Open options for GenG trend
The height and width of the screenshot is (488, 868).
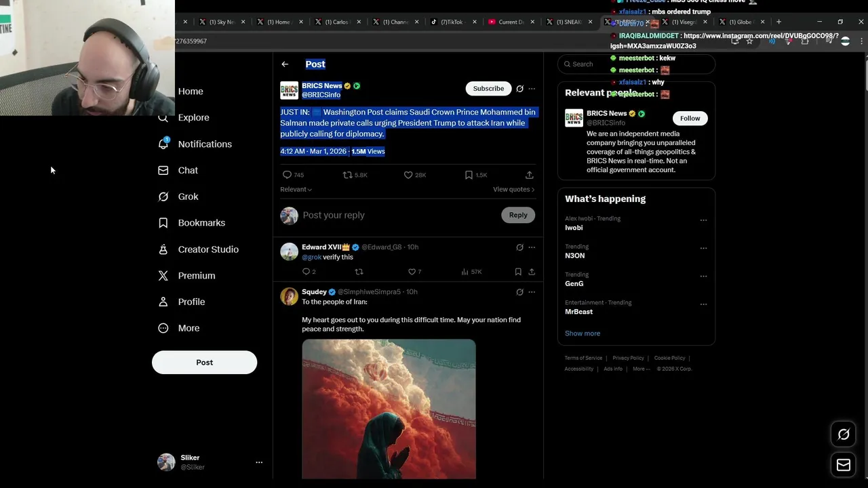point(703,276)
